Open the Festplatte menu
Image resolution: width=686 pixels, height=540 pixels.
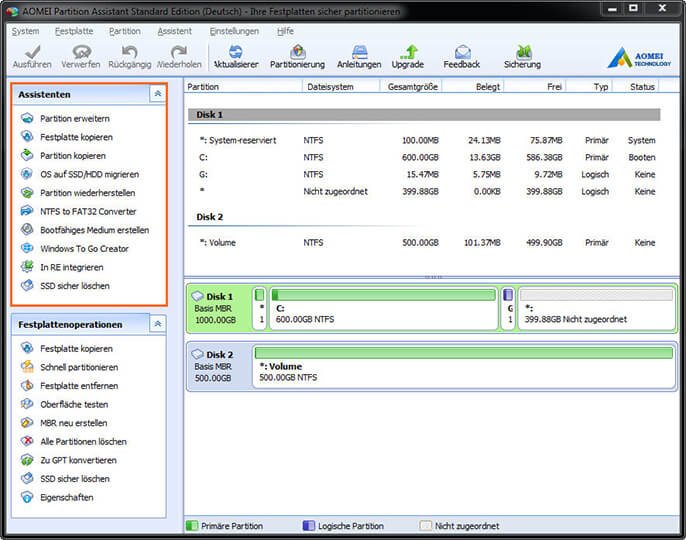coord(74,31)
